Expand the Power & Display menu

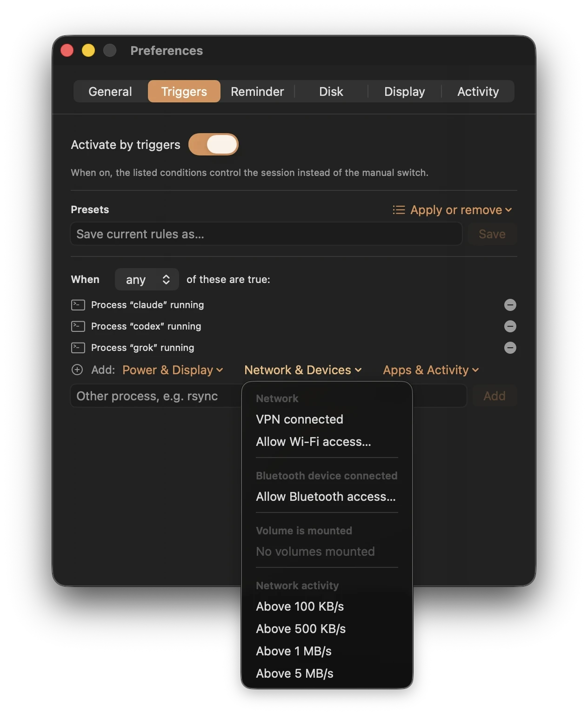point(173,370)
